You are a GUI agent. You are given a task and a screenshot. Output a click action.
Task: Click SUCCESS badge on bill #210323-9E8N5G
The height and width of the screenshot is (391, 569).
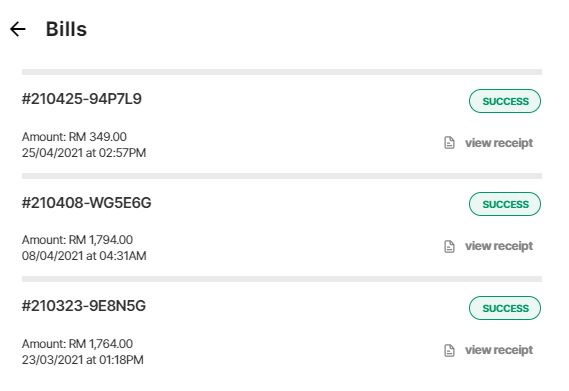[505, 308]
